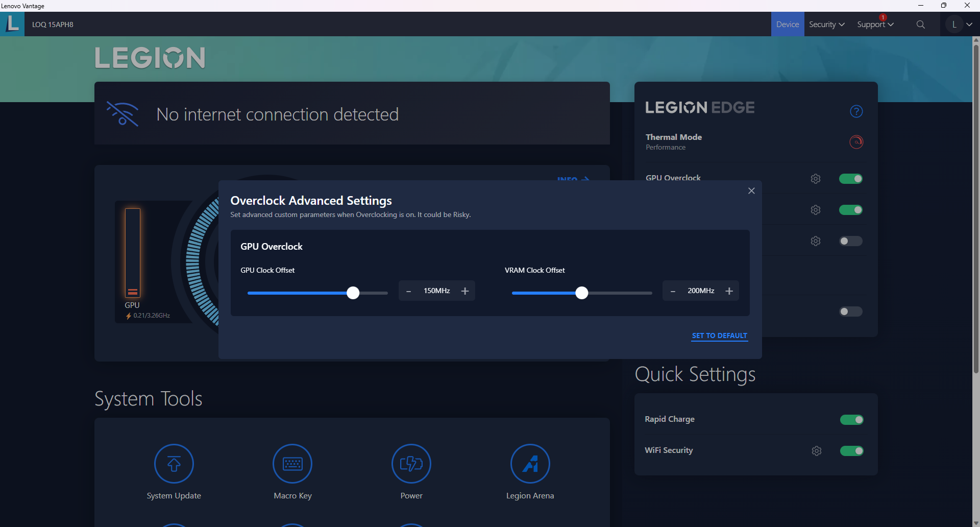Change Thermal Mode via its gauge icon
The image size is (980, 527).
pos(856,142)
